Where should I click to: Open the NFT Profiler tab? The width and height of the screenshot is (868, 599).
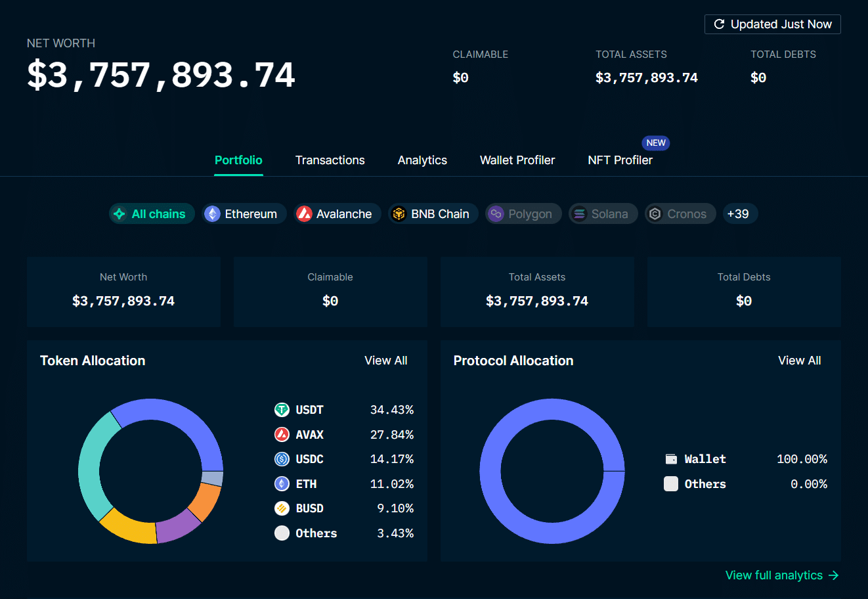point(620,160)
